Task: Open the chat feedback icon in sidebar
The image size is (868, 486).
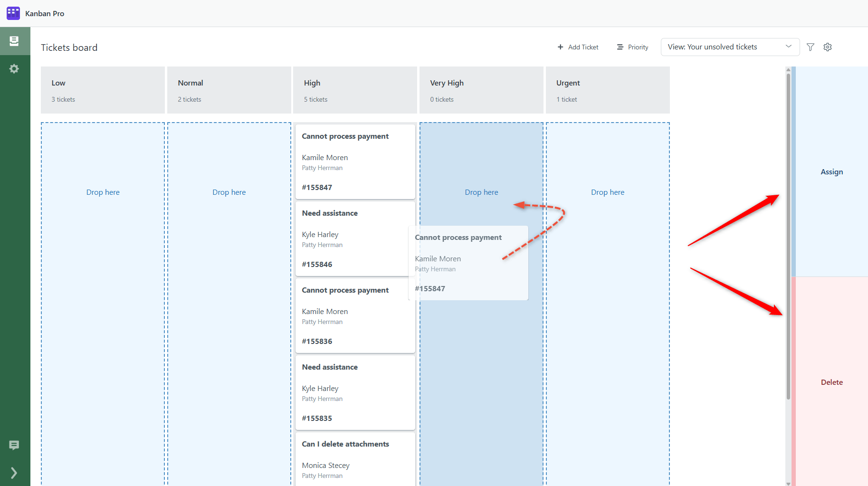Action: (x=14, y=445)
